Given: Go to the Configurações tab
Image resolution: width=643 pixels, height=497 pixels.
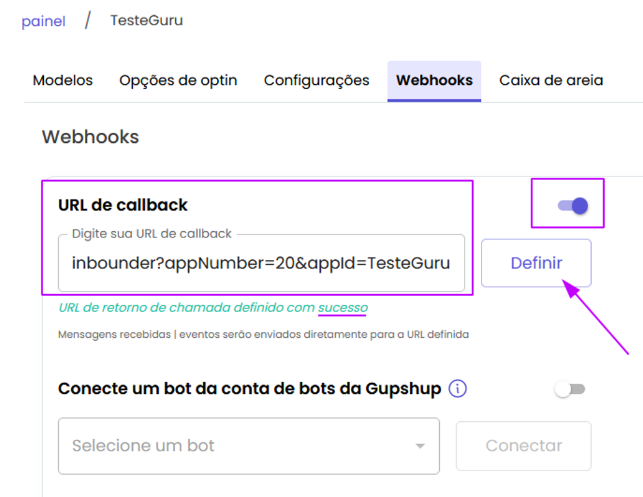Looking at the screenshot, I should [317, 80].
